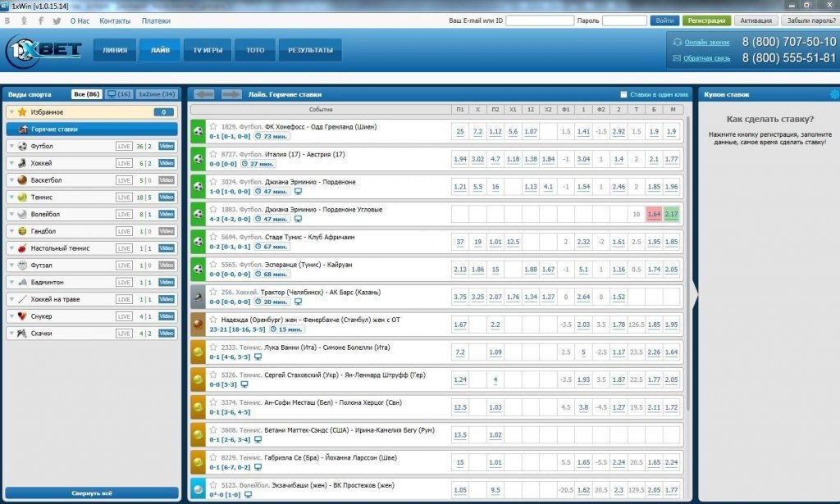Click football icon of ФК Хонефосс row
This screenshot has width=840, height=504.
tap(199, 131)
